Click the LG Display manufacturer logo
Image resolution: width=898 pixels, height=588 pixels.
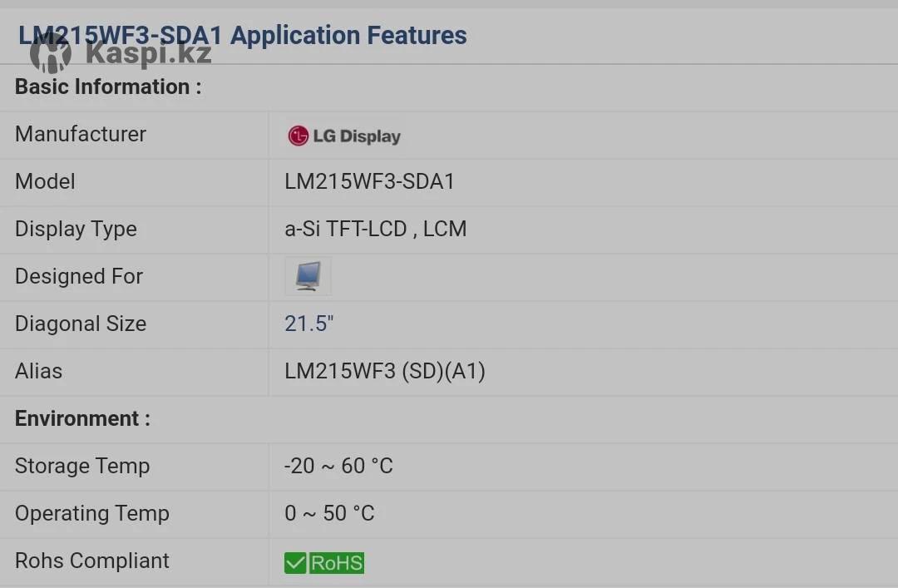344,136
